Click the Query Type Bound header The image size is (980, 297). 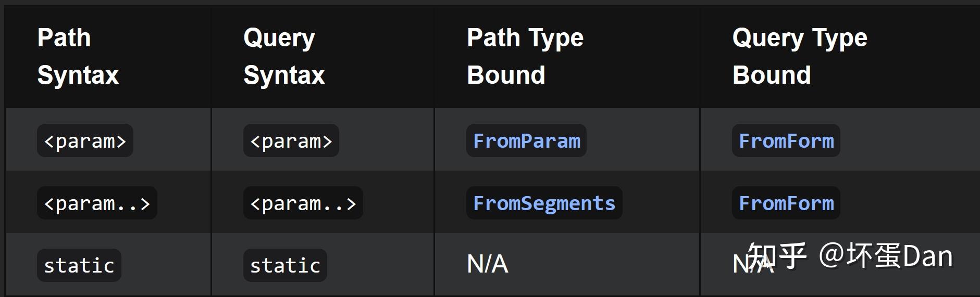800,56
